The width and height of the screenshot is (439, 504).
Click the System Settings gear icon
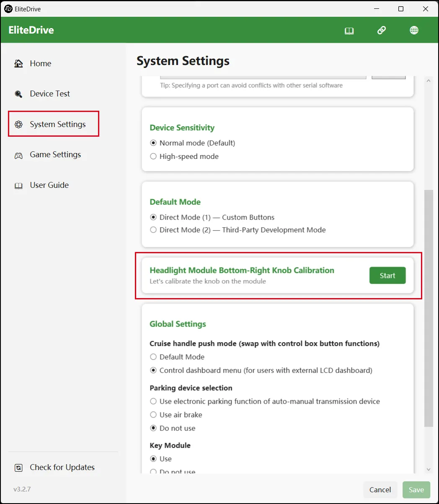pos(18,125)
